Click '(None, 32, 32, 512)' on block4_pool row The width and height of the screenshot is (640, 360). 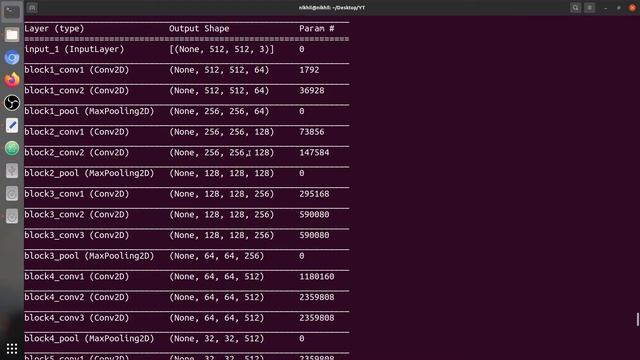tap(217, 338)
